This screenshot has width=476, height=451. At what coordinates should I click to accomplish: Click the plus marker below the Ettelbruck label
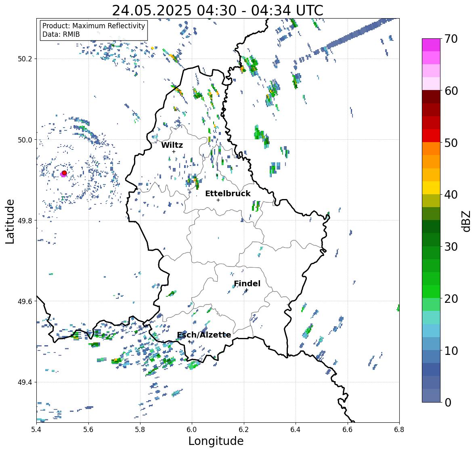coord(218,200)
